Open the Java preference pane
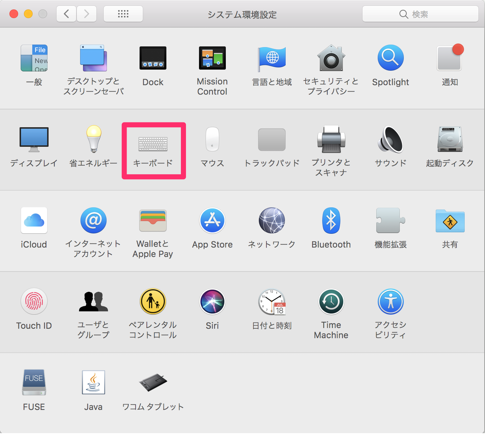This screenshot has height=448, width=485. coord(94,382)
